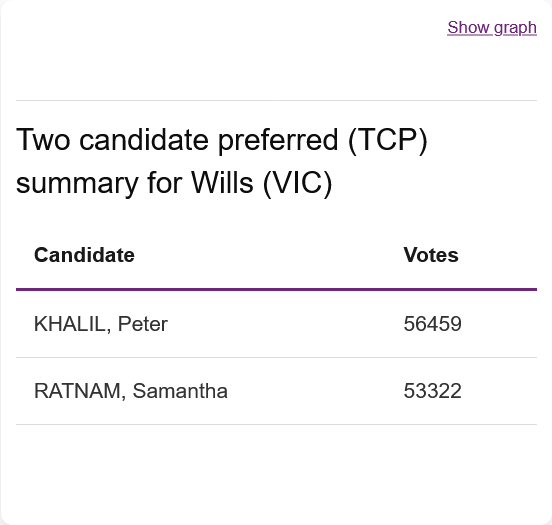Click the Candidate column header

click(x=84, y=255)
